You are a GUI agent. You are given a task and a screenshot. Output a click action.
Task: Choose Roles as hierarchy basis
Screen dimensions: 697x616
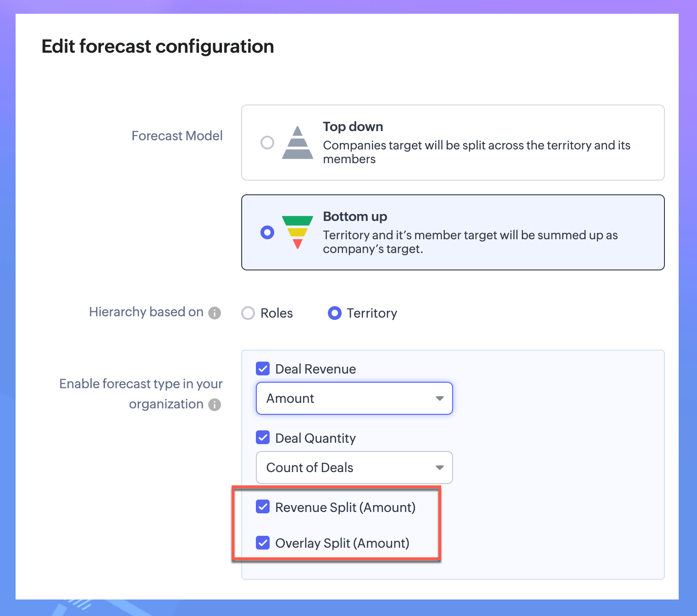click(x=248, y=313)
